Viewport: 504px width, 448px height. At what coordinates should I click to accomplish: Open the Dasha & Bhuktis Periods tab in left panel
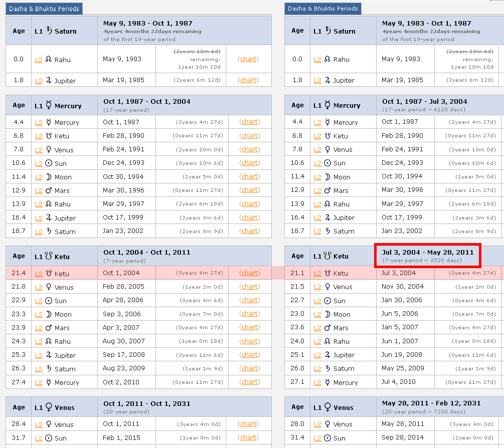coord(44,9)
